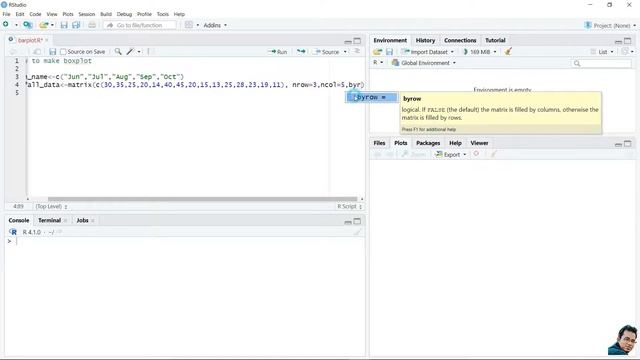Select the byrow = autocomplete suggestion
The height and width of the screenshot is (360, 640).
pyautogui.click(x=371, y=97)
